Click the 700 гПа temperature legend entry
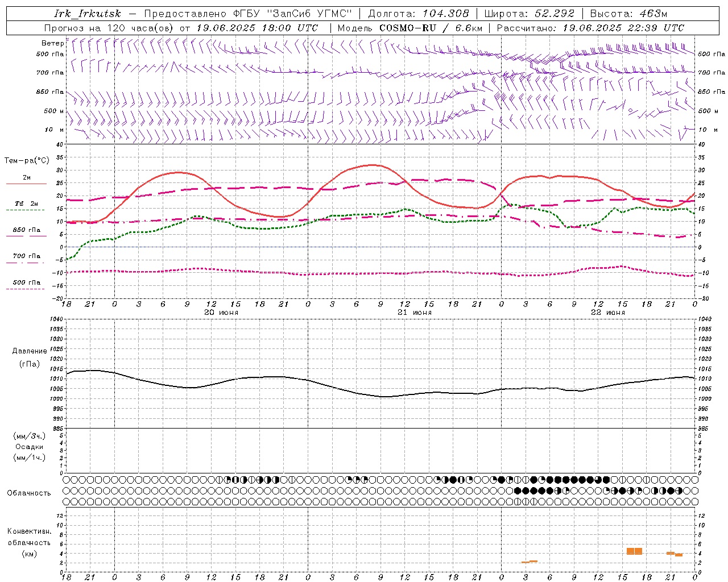 (x=27, y=256)
